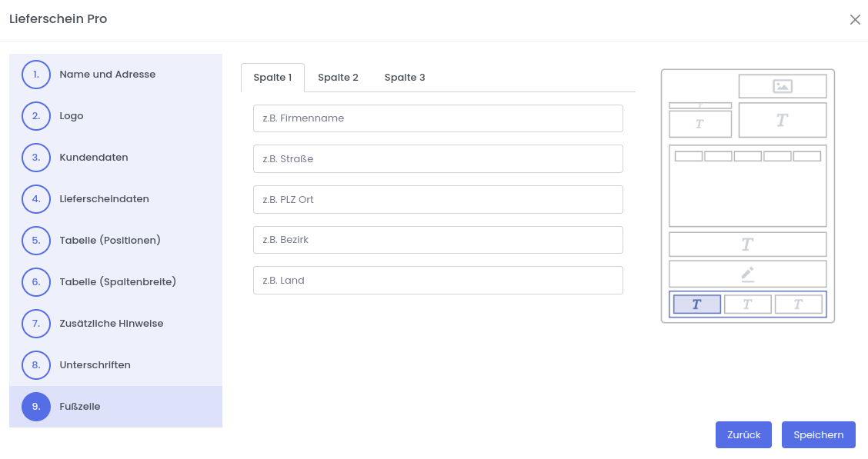The height and width of the screenshot is (459, 868).
Task: Close the Lieferschein Pro dialog
Action: pos(855,20)
